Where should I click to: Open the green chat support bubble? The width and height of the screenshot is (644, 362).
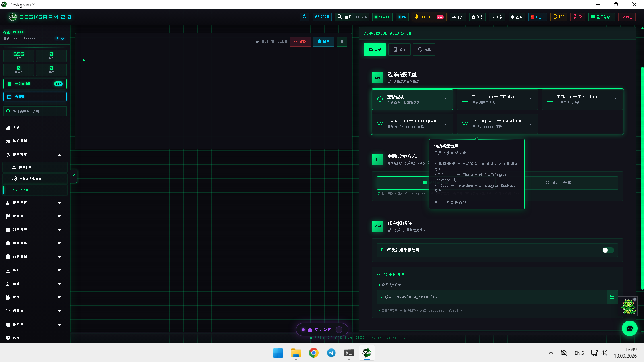[x=630, y=328]
